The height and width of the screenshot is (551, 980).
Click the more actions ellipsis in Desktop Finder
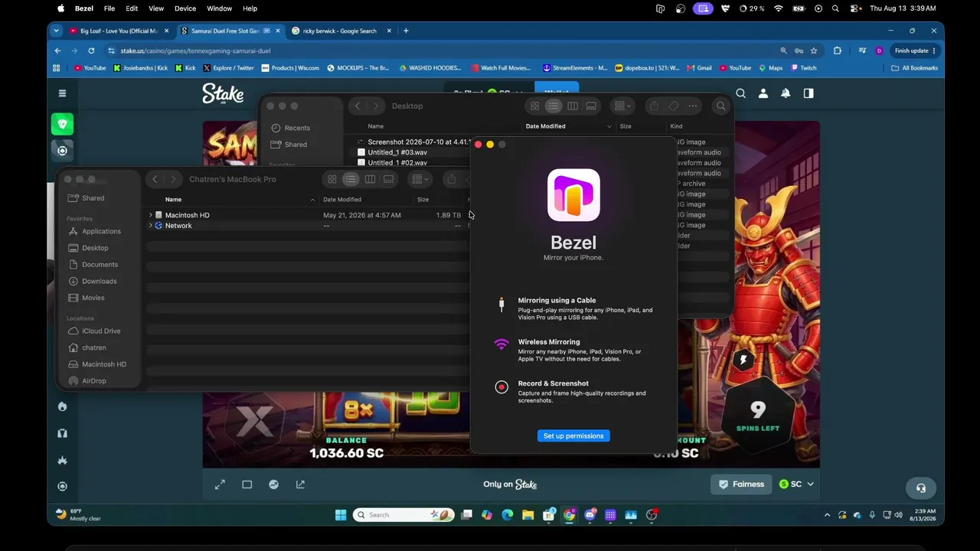tap(692, 106)
